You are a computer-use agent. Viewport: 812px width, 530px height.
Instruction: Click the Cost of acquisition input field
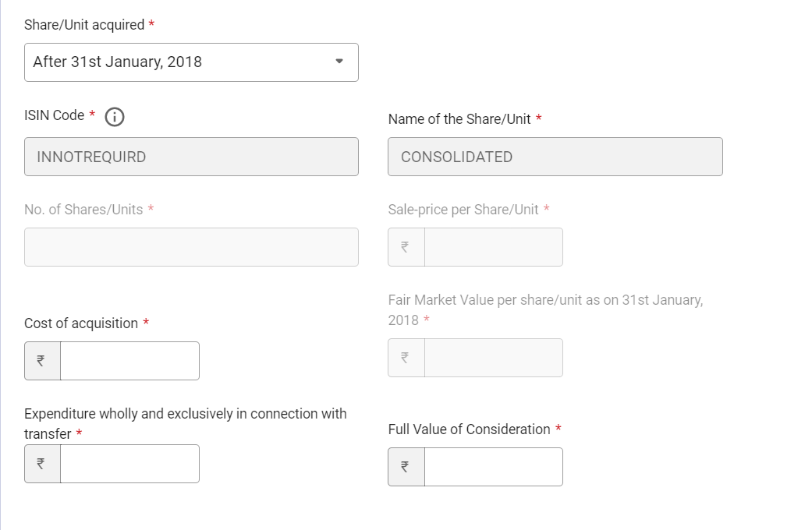pyautogui.click(x=130, y=361)
